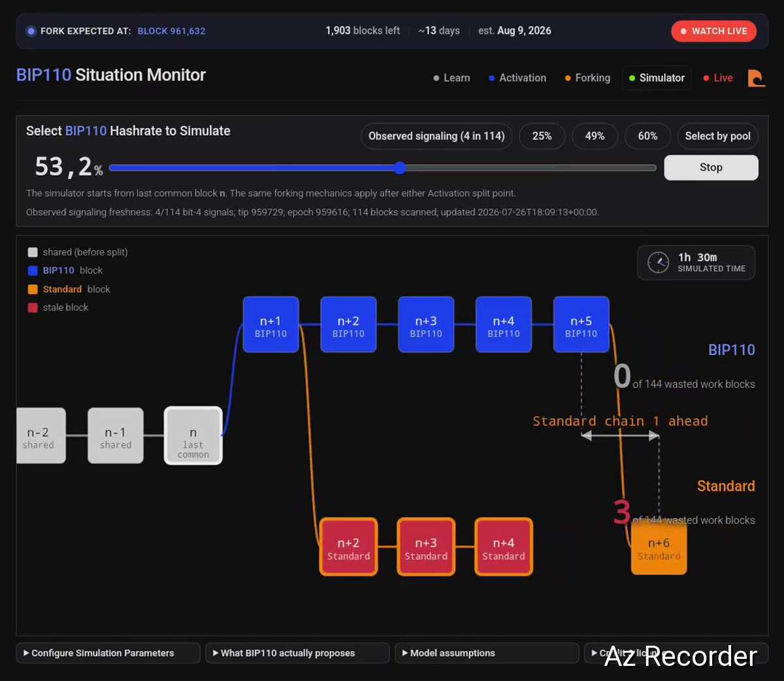Select the orange n+6 Standard block
The width and height of the screenshot is (784, 681).
pyautogui.click(x=659, y=548)
